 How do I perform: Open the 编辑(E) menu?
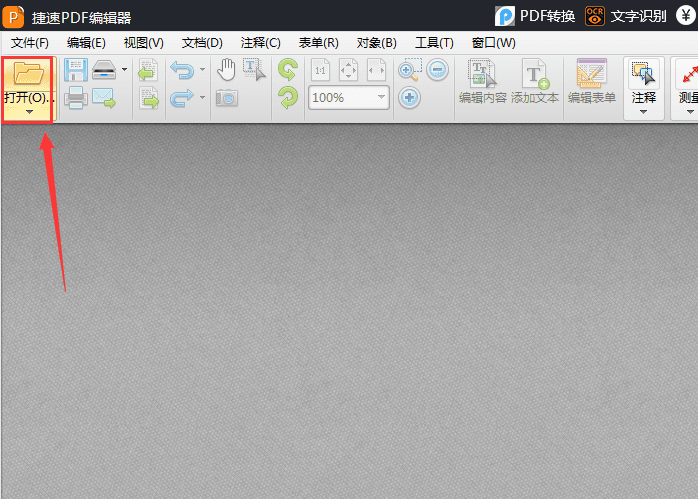[86, 43]
